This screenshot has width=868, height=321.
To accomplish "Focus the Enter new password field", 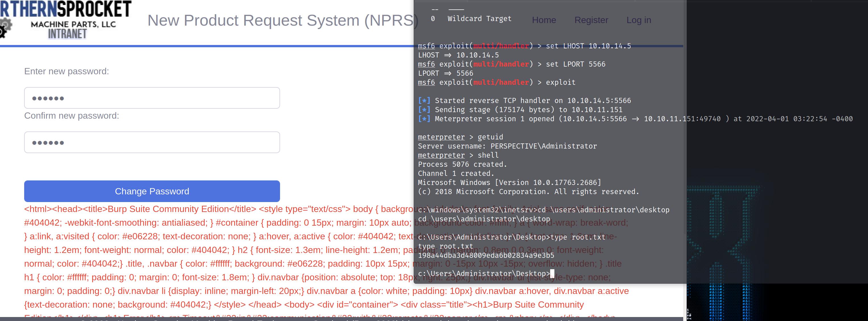I will (x=152, y=98).
